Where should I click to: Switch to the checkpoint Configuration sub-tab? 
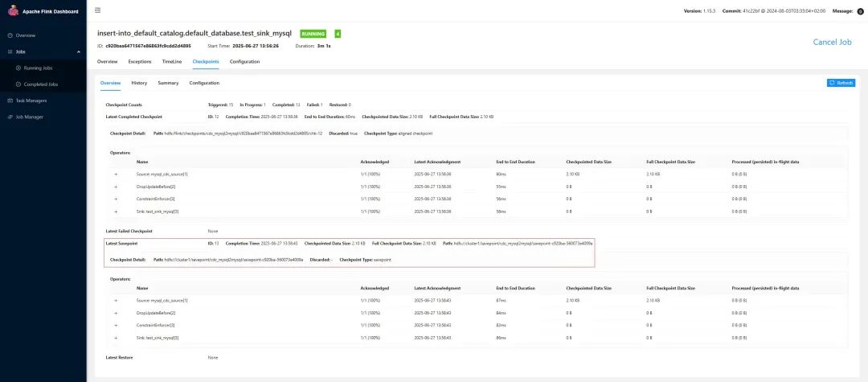click(204, 83)
